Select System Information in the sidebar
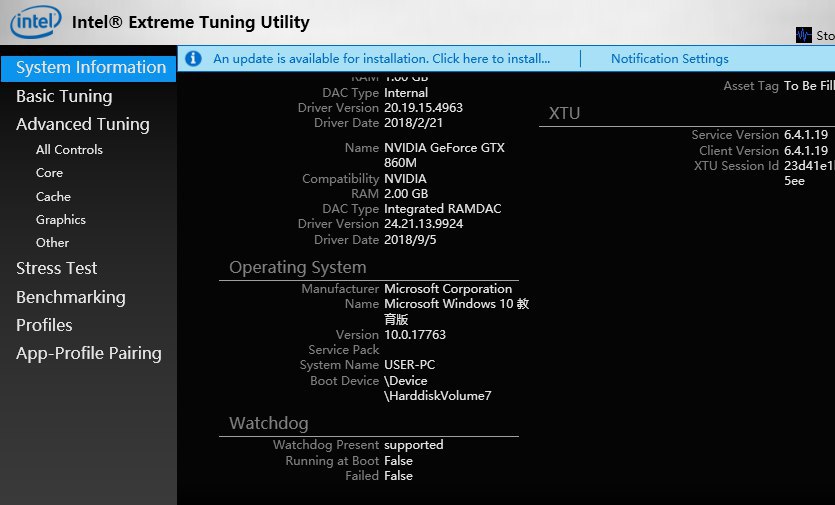The height and width of the screenshot is (505, 835). pos(90,68)
